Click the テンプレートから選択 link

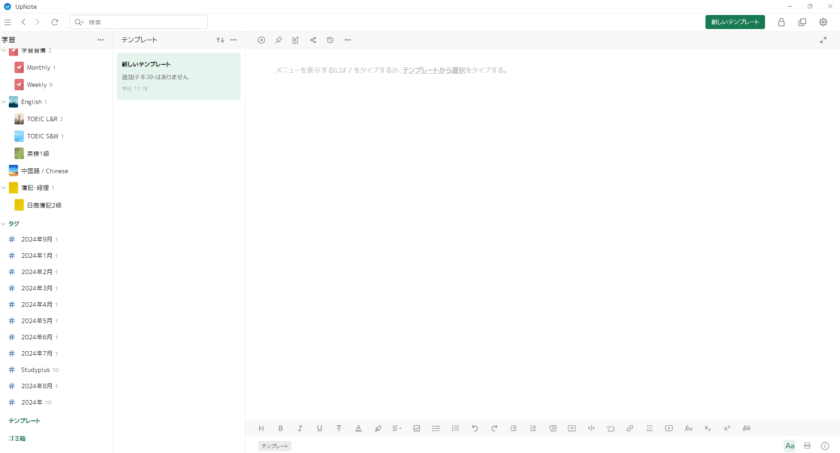433,70
